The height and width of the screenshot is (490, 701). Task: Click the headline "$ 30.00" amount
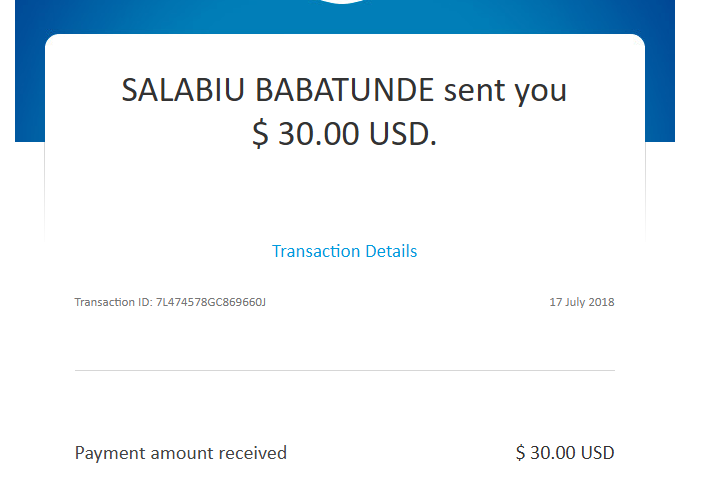pos(304,134)
